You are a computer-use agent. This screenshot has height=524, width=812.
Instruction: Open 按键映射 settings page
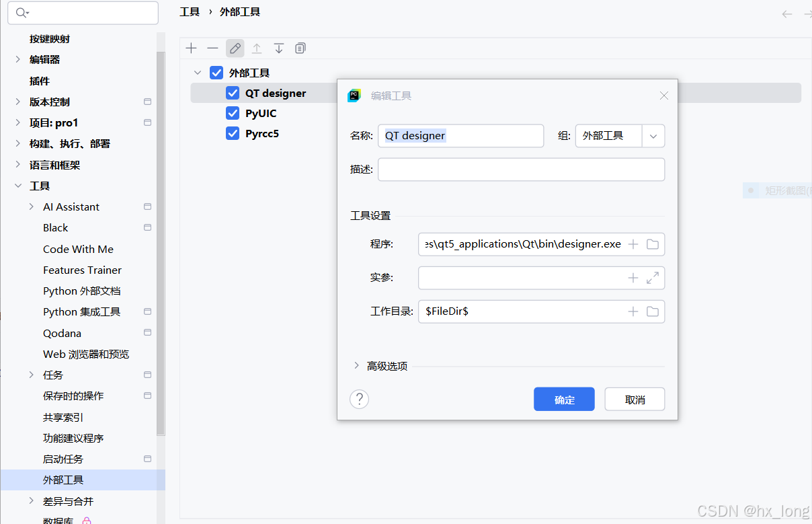click(50, 39)
